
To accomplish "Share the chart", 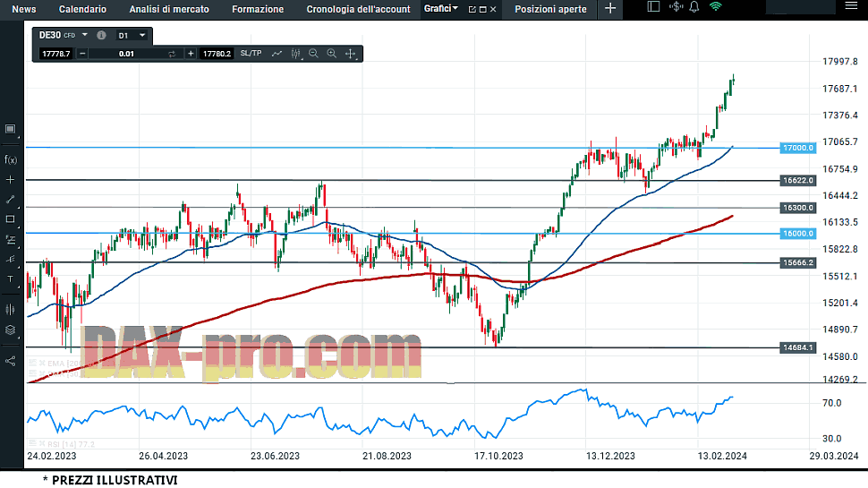I will 10,361.
